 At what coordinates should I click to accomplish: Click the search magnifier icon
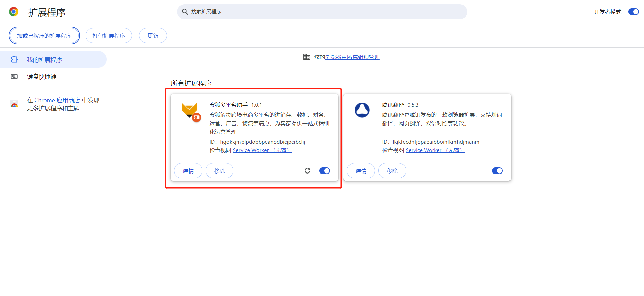click(x=185, y=12)
